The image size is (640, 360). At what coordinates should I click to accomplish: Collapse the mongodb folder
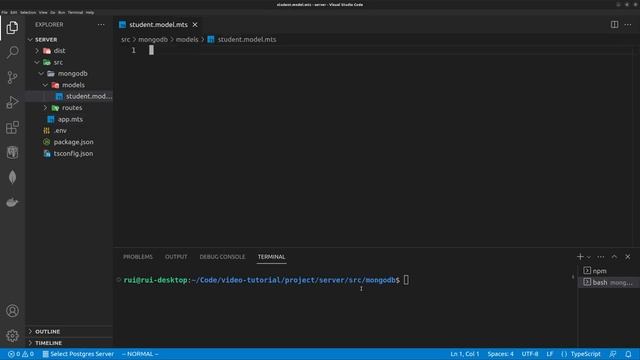click(72, 73)
